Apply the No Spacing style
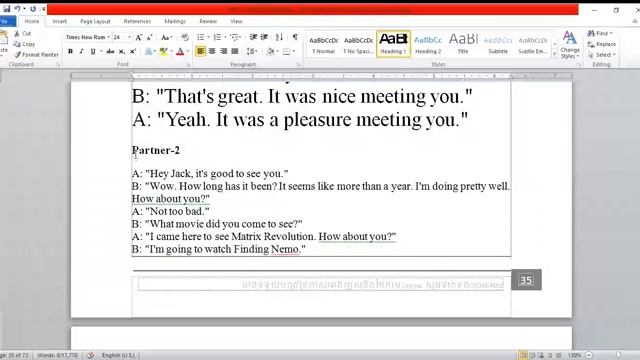The width and height of the screenshot is (640, 360). [x=358, y=44]
